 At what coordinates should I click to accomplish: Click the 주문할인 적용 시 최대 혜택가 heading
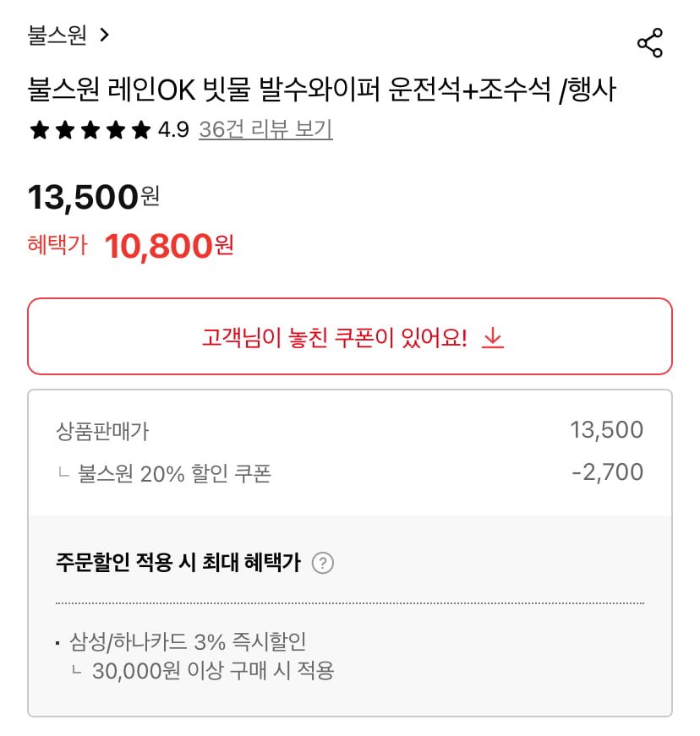(178, 564)
